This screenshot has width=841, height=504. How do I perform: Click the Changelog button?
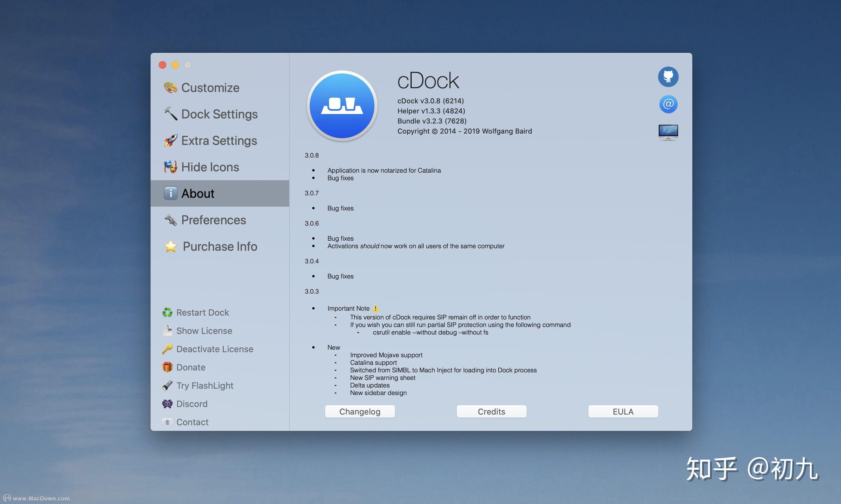[360, 411]
